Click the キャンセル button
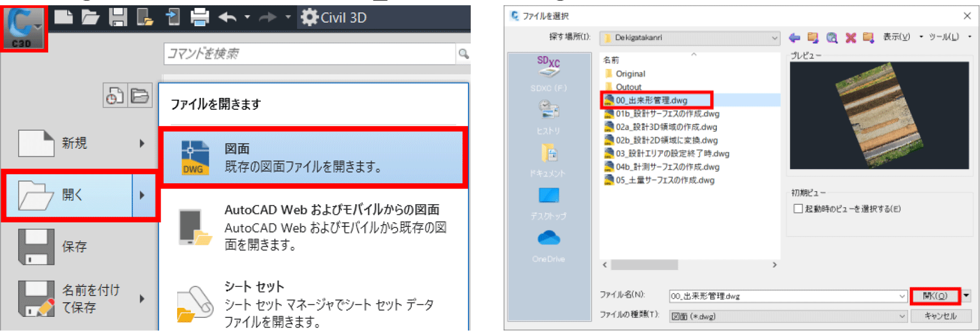Image resolution: width=980 pixels, height=331 pixels. [x=940, y=316]
